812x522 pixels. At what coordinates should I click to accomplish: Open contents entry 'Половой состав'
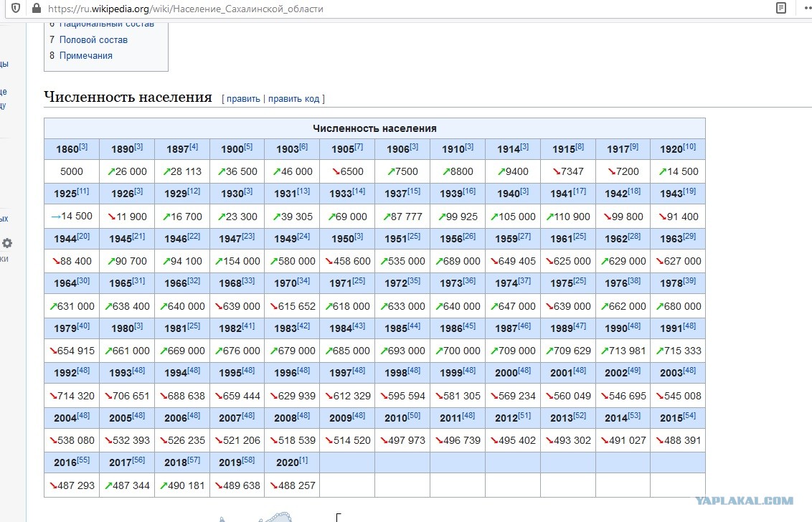[93, 40]
